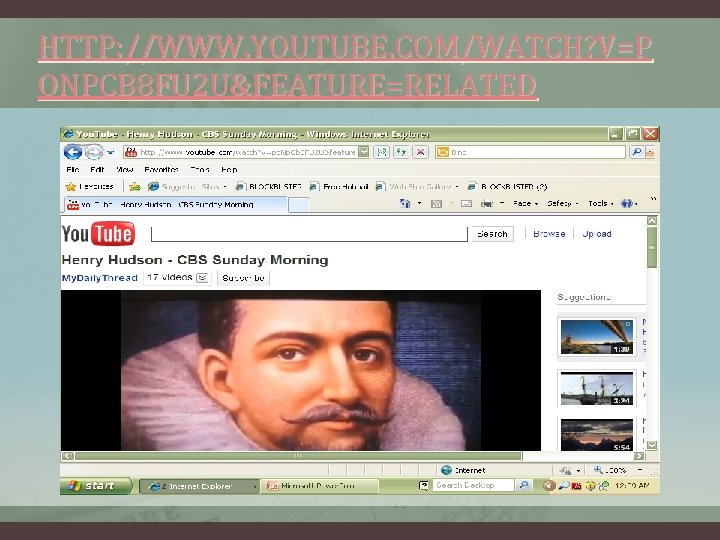The height and width of the screenshot is (540, 720).
Task: Stop page loading with red X icon
Action: click(x=420, y=152)
